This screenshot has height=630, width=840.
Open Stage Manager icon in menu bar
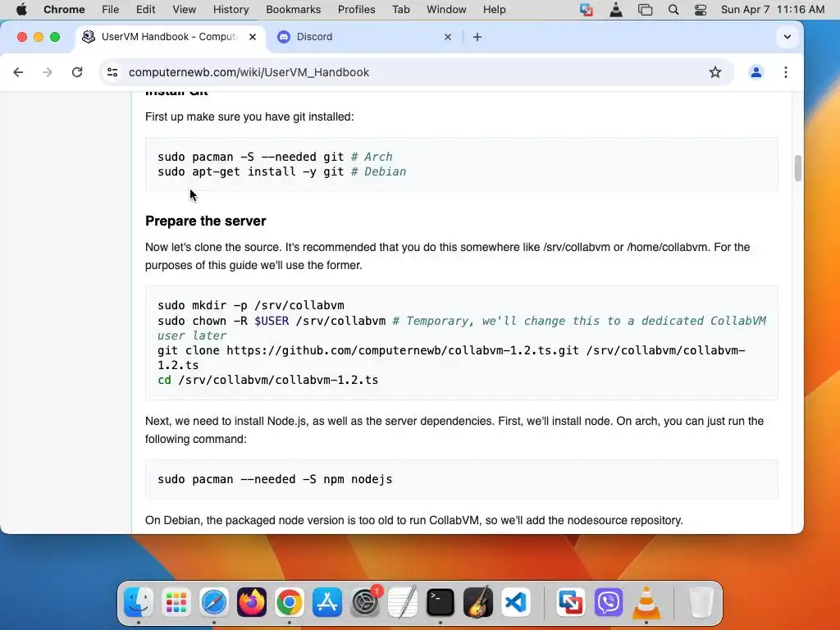pyautogui.click(x=645, y=10)
